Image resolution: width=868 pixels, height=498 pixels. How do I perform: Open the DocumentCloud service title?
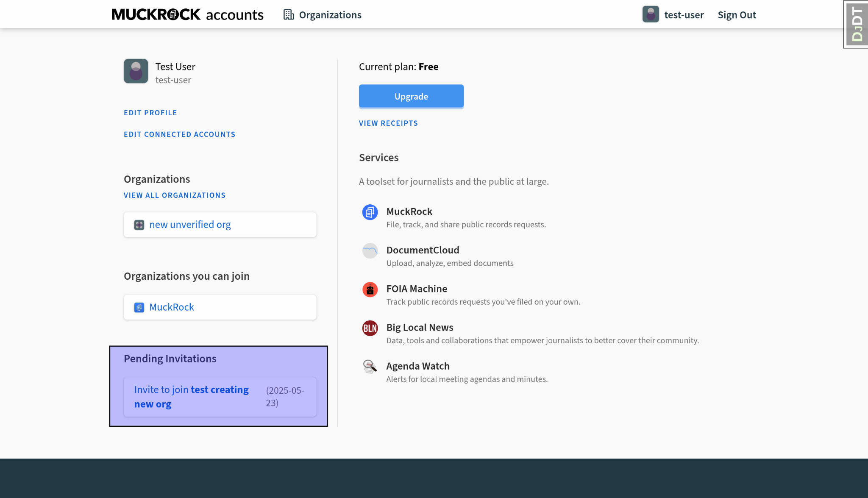[x=423, y=250]
